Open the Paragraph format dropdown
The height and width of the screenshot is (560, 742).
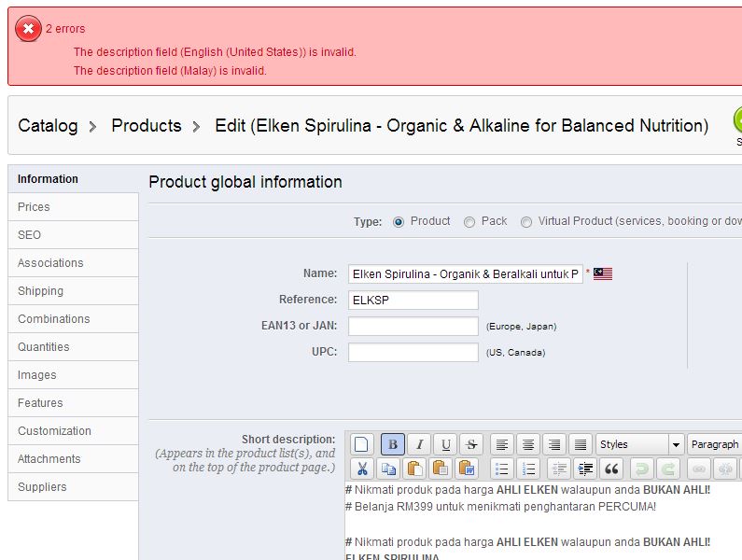(x=715, y=444)
